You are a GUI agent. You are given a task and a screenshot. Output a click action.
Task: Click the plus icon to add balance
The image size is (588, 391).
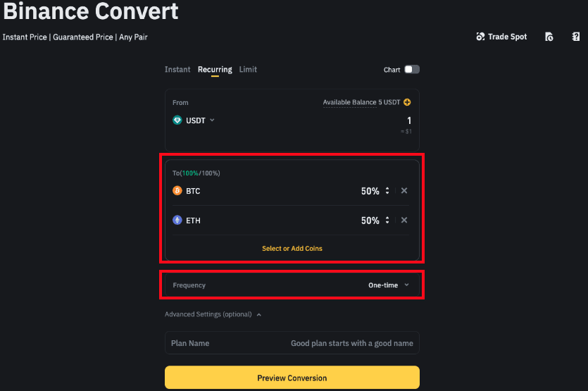pyautogui.click(x=407, y=102)
